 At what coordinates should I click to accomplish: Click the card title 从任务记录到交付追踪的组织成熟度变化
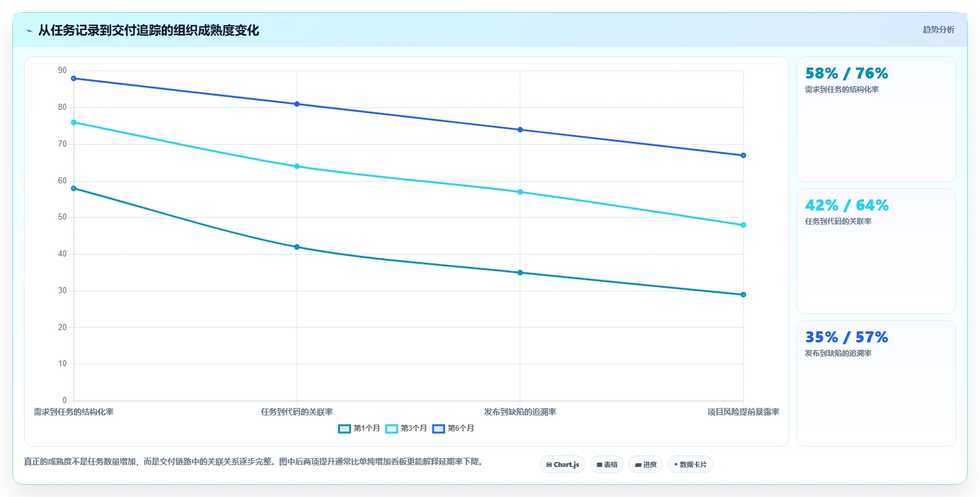pos(149,31)
